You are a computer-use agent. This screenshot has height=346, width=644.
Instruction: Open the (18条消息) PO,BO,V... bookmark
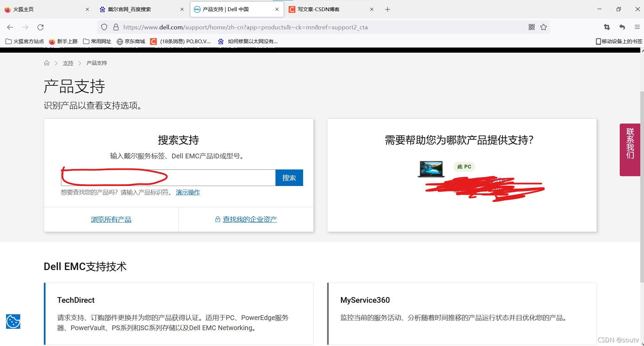(x=181, y=42)
